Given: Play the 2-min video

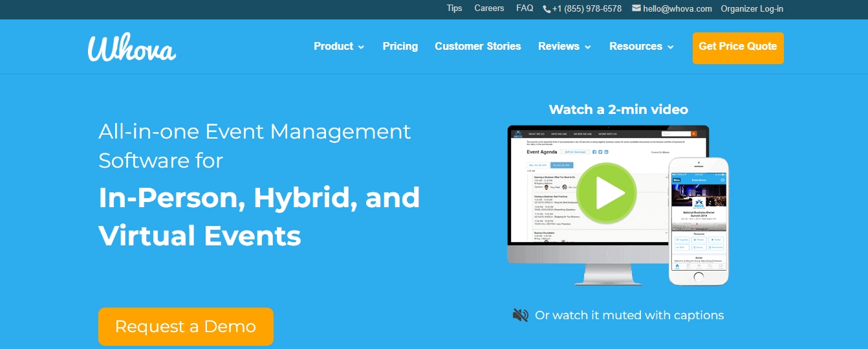Looking at the screenshot, I should (606, 192).
